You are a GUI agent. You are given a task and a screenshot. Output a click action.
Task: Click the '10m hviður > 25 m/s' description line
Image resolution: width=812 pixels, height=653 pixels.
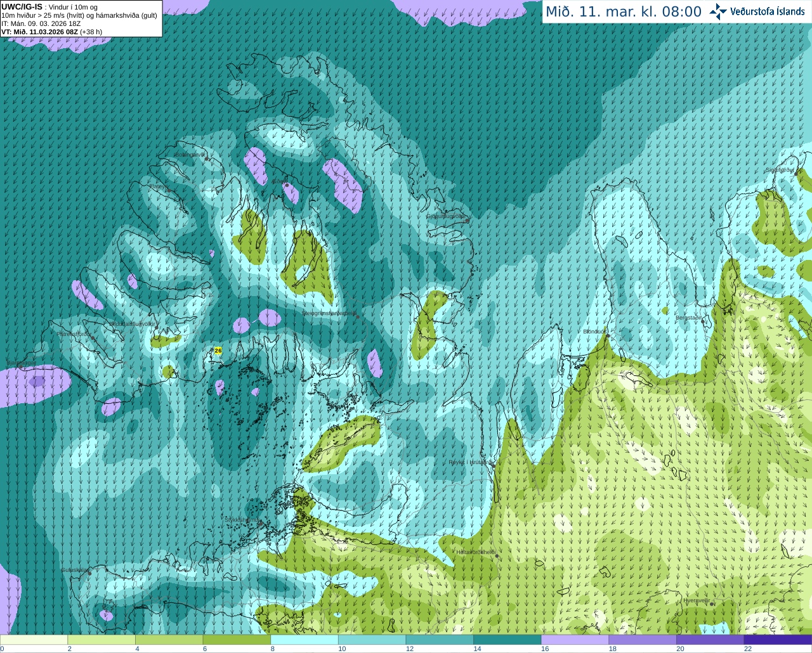point(79,15)
